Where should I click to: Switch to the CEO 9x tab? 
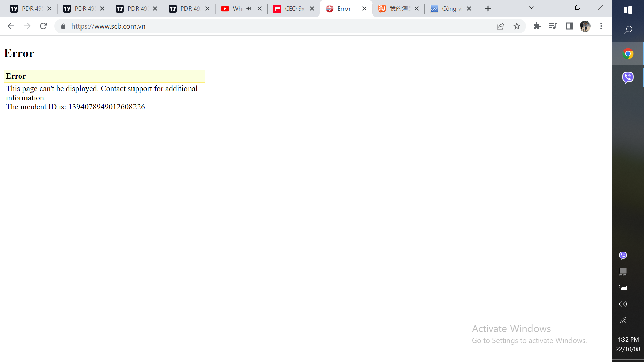coord(290,9)
